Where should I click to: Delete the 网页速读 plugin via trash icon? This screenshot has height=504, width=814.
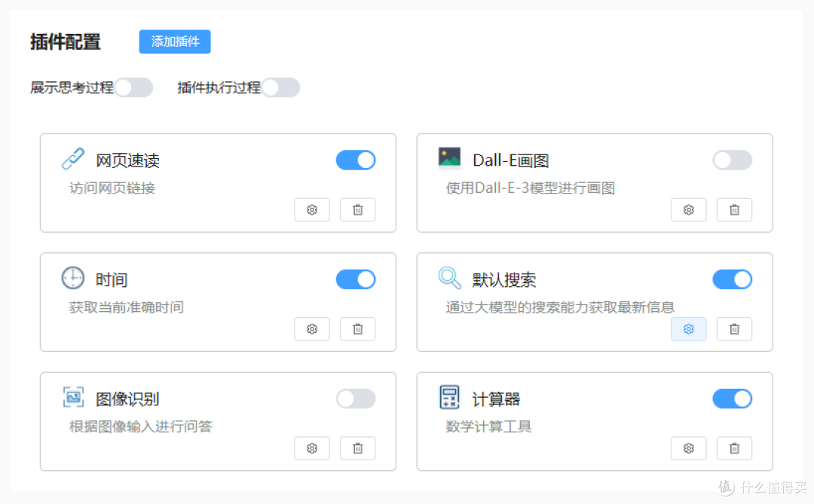[x=358, y=209]
